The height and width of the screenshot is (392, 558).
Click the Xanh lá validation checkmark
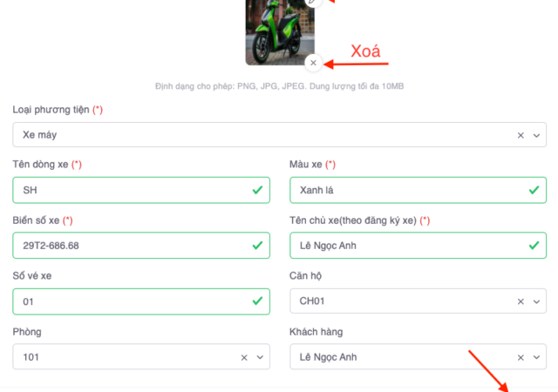534,190
